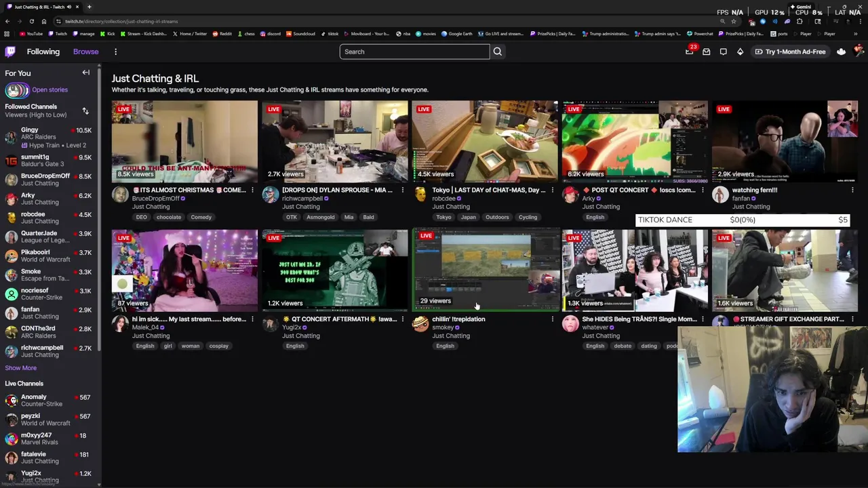This screenshot has height=488, width=868.
Task: Open options menu on Arky card
Action: click(x=703, y=190)
